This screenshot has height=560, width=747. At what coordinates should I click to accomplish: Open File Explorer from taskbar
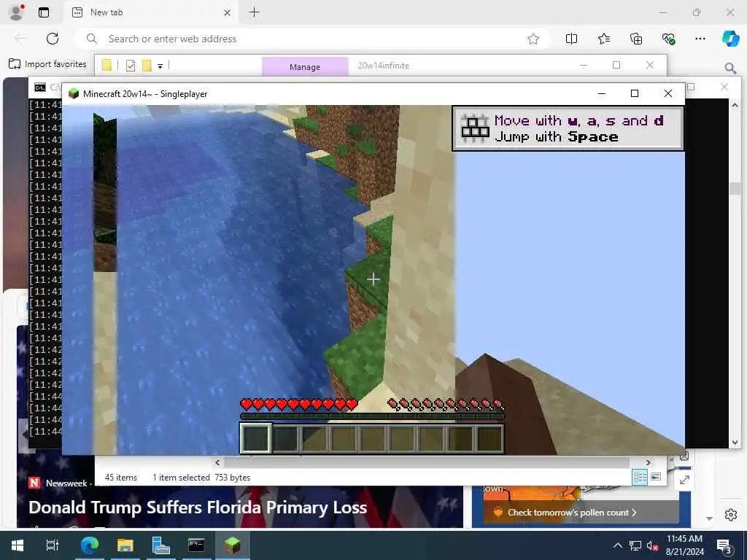tap(125, 545)
